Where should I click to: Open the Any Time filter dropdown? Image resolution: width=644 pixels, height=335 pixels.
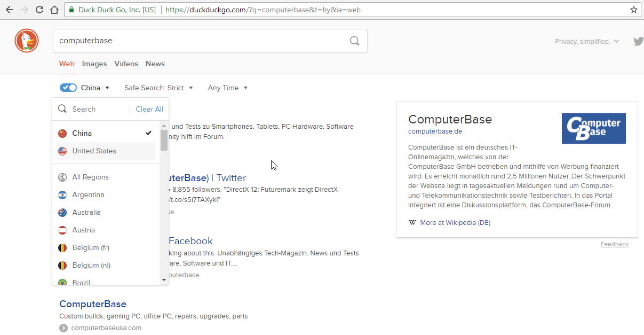point(228,88)
